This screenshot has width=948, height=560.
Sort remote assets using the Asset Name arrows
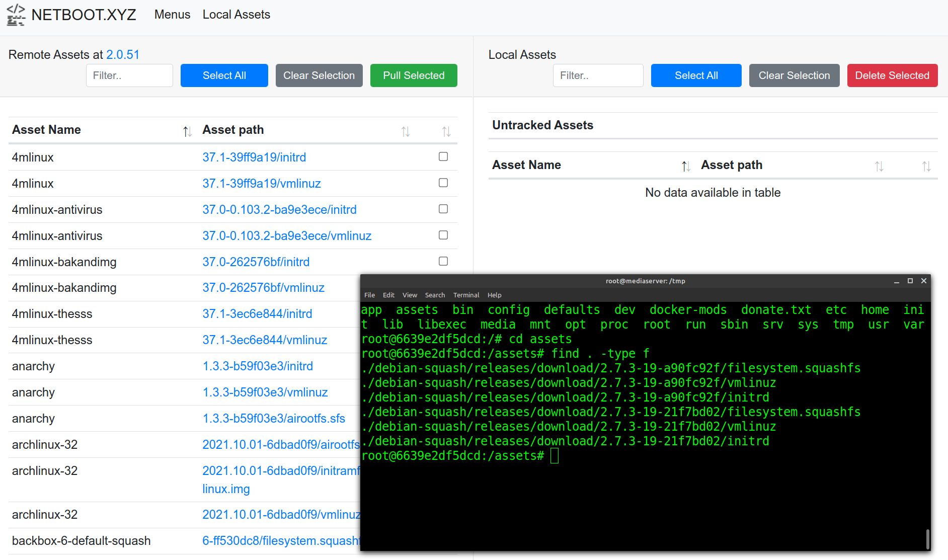[187, 131]
